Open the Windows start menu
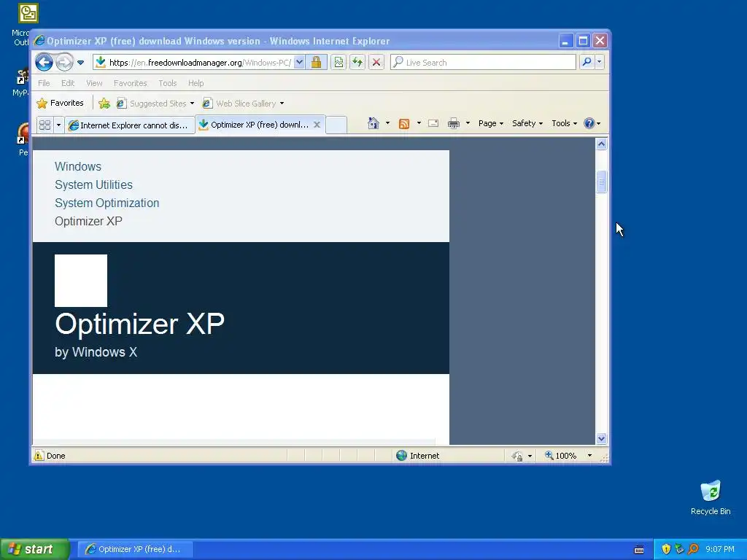Viewport: 747px width, 560px height. coord(35,549)
